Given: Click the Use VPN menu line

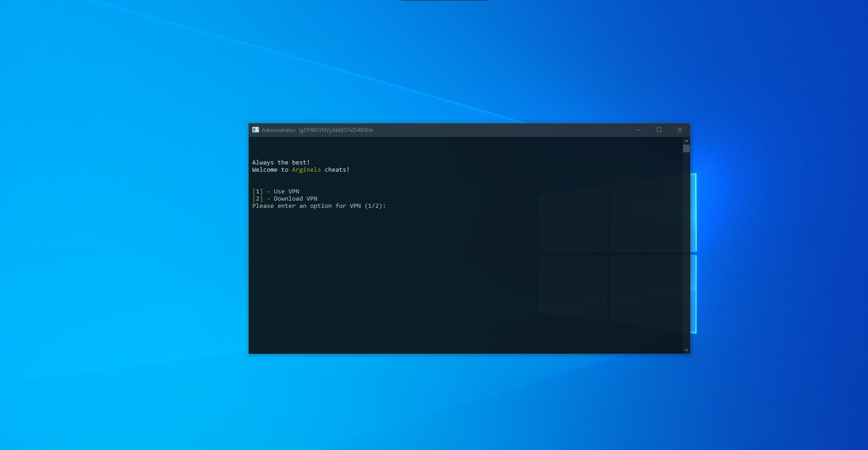Looking at the screenshot, I should click(286, 192).
